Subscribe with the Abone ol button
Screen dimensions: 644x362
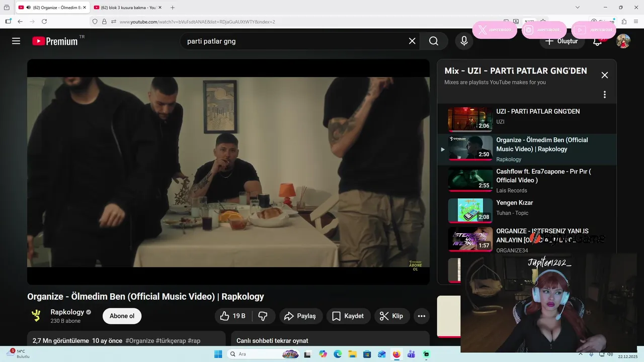coord(122,316)
